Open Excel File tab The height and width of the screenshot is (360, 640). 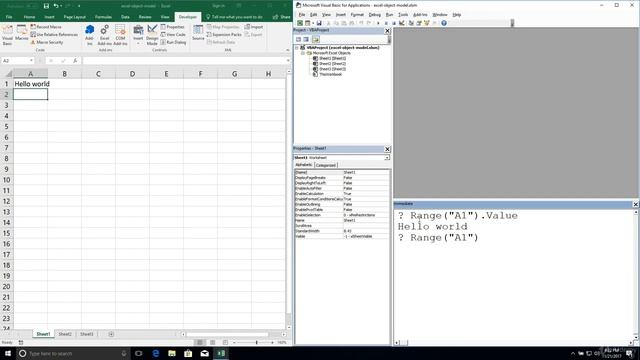point(9,17)
